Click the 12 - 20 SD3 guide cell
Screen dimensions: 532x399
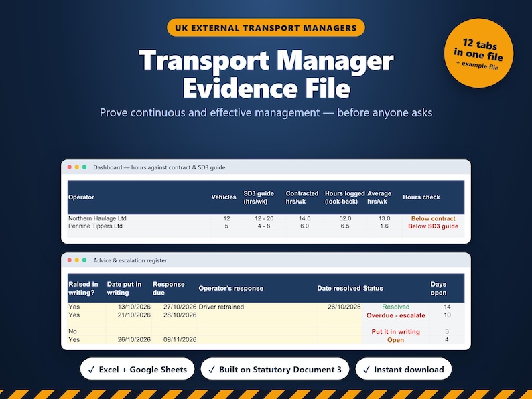click(x=264, y=218)
